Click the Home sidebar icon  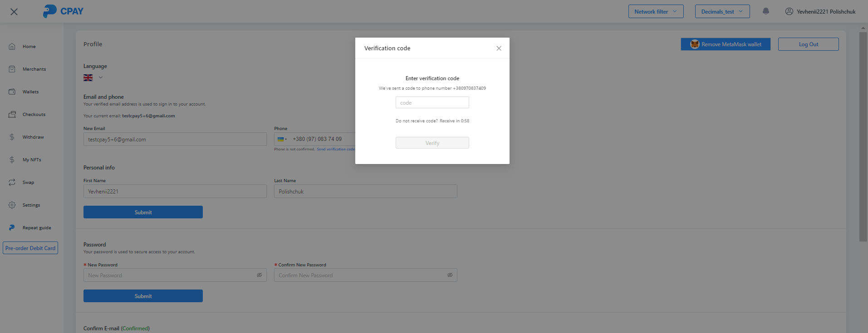(x=12, y=46)
